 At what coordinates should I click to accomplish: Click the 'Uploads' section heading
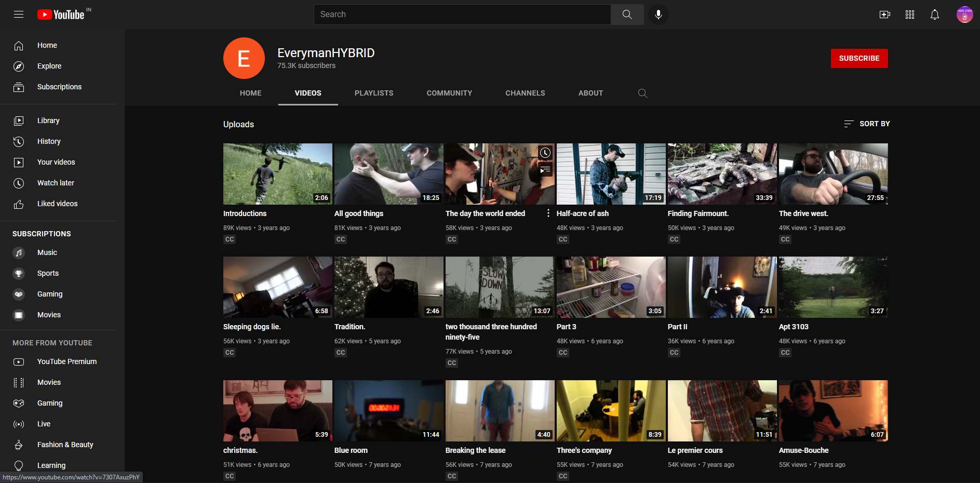[x=238, y=124]
